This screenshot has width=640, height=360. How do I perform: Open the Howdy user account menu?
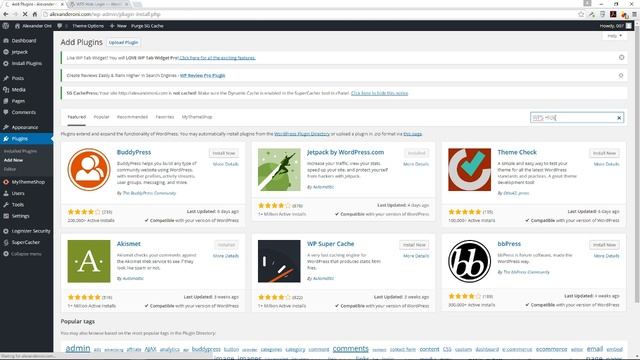616,26
